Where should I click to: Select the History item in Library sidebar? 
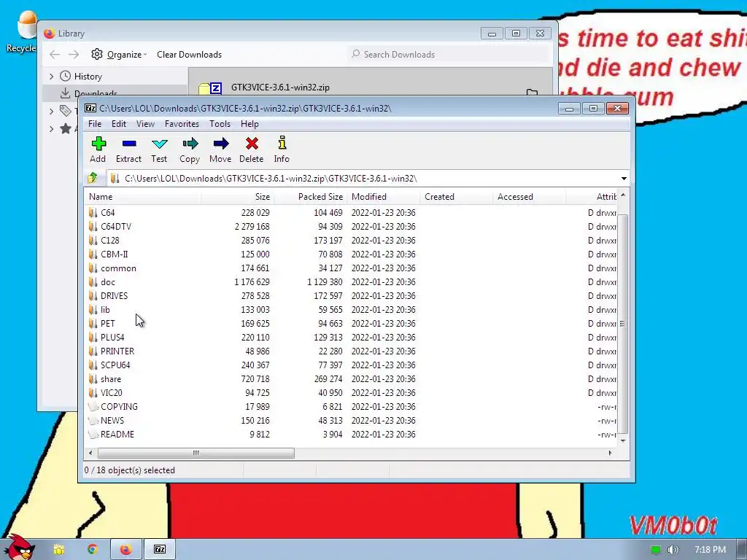pos(88,76)
